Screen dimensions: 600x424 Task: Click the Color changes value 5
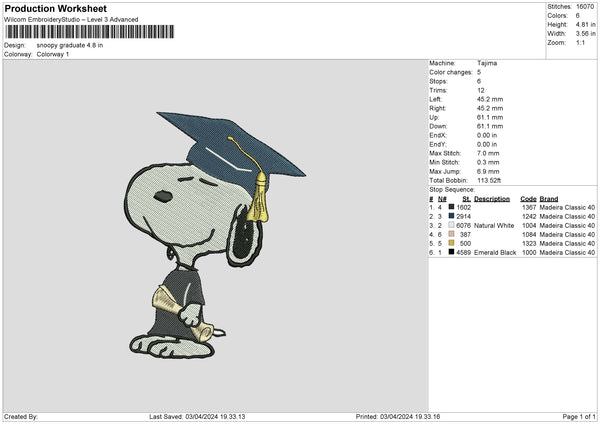point(479,72)
